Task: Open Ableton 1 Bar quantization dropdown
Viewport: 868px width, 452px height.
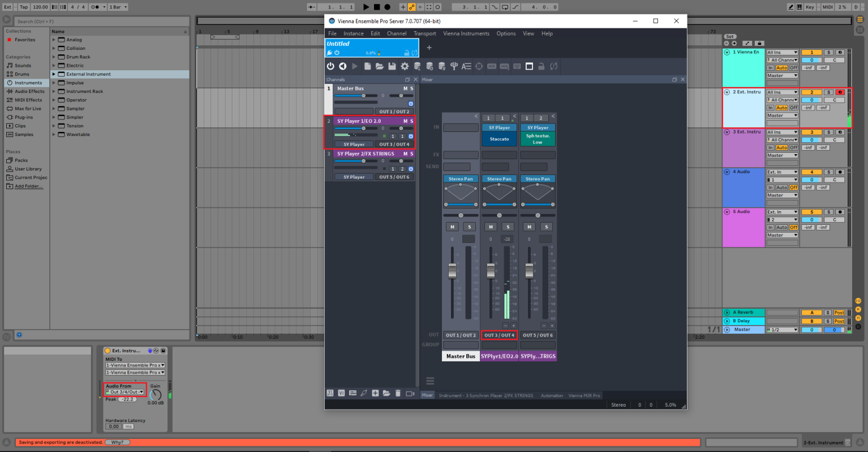Action: pos(118,7)
